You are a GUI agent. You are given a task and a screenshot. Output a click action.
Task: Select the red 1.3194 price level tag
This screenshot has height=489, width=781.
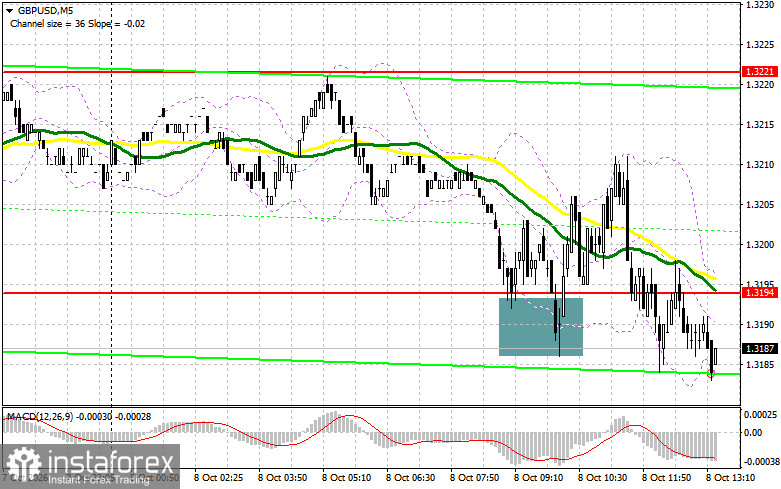tap(760, 293)
